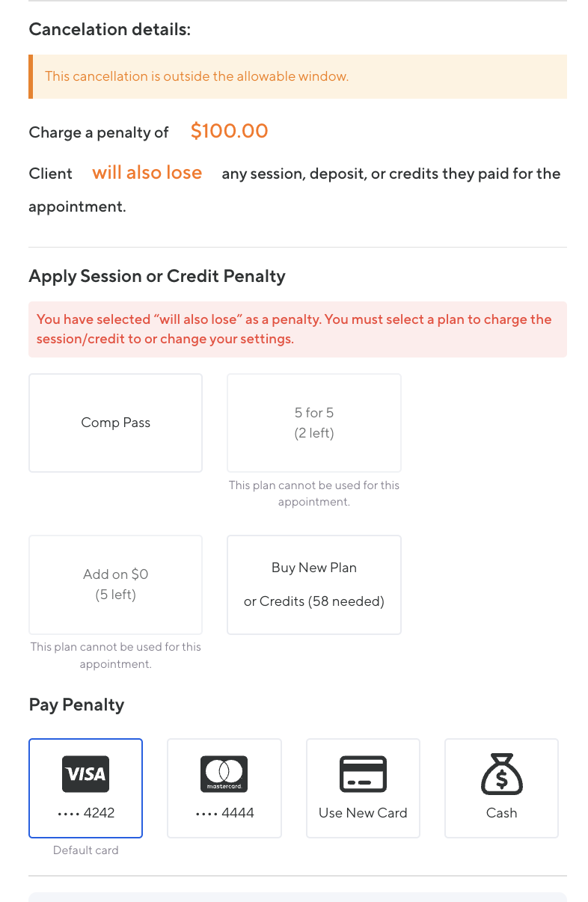
Task: Click the "5 for 5 (2 left)" plan
Action: (x=314, y=423)
